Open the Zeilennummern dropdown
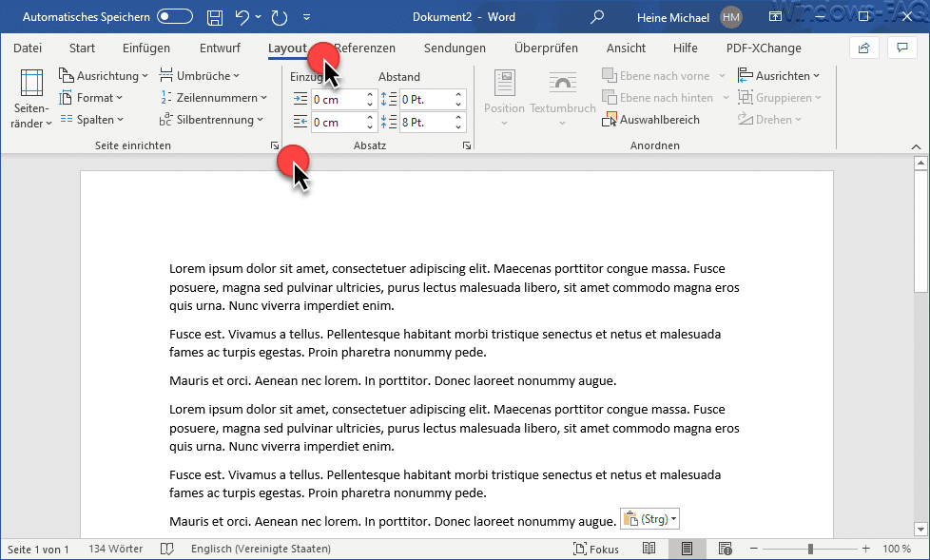 pyautogui.click(x=214, y=98)
